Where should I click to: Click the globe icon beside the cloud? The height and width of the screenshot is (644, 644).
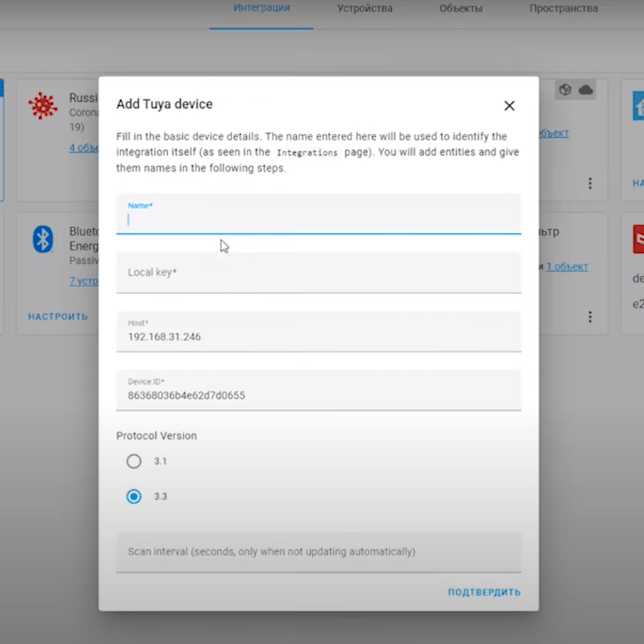coord(565,90)
